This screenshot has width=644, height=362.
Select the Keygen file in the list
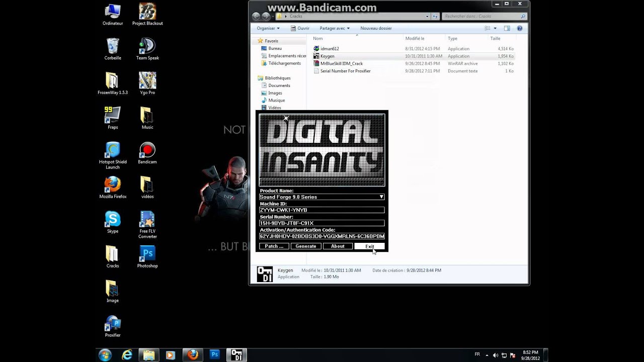click(x=327, y=56)
